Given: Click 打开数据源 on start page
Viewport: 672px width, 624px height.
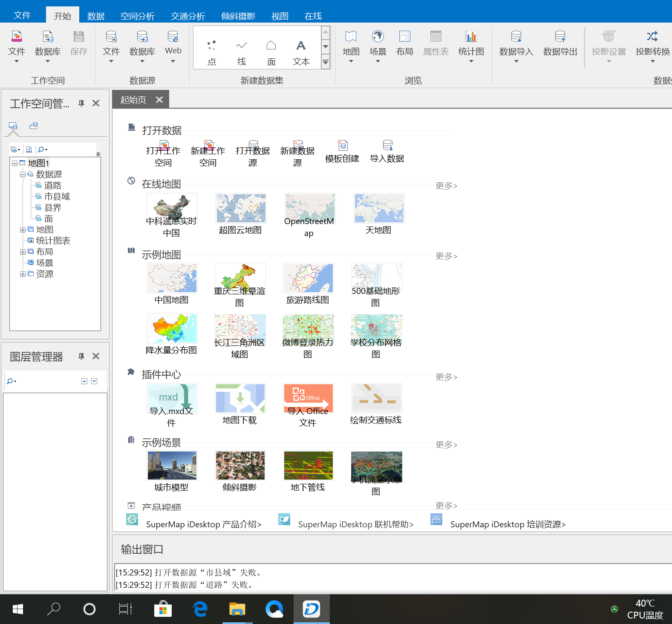Looking at the screenshot, I should pyautogui.click(x=253, y=154).
